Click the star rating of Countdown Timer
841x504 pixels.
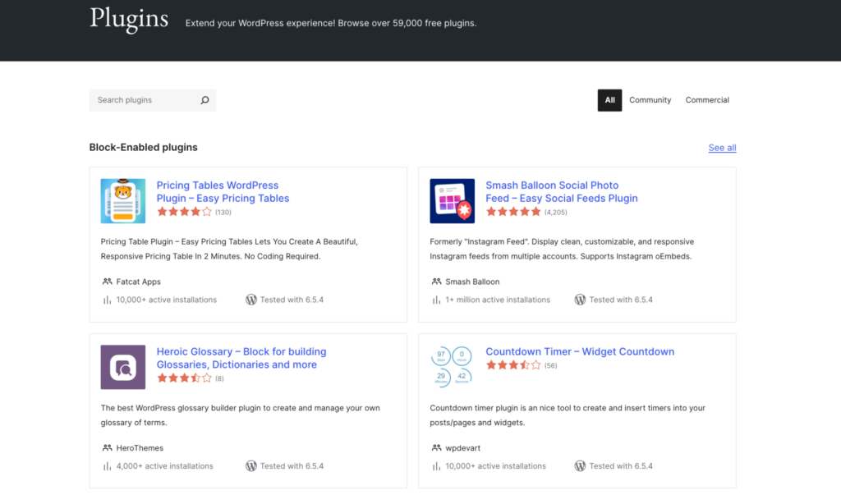click(513, 365)
